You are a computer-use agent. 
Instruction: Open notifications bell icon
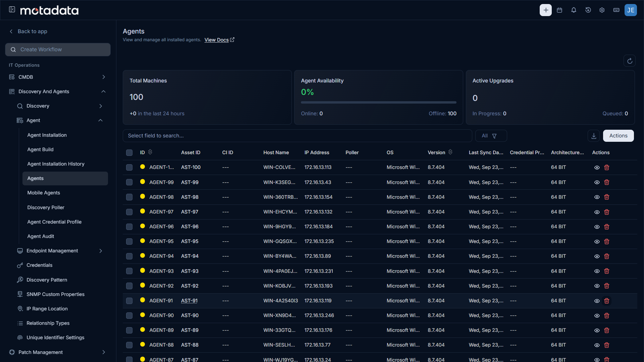574,10
